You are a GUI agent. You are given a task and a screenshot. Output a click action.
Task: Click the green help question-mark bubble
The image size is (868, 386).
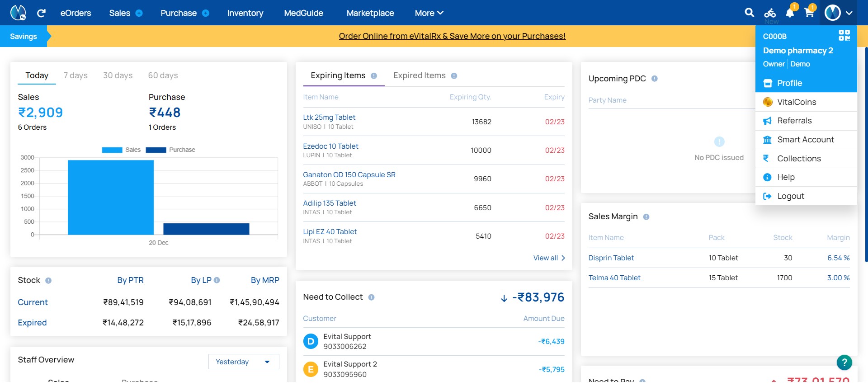pos(844,362)
